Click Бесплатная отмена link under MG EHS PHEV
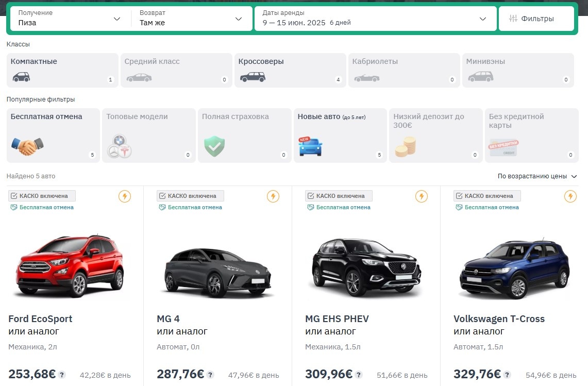 (340, 207)
